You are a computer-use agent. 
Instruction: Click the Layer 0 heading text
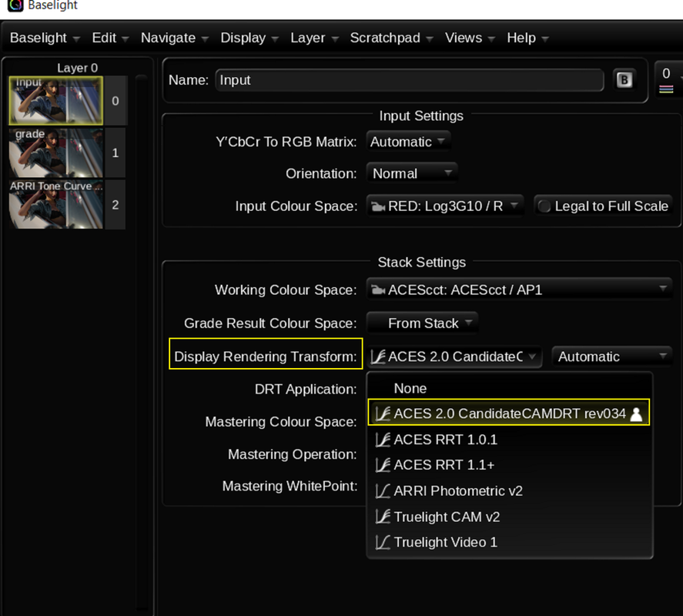[78, 68]
